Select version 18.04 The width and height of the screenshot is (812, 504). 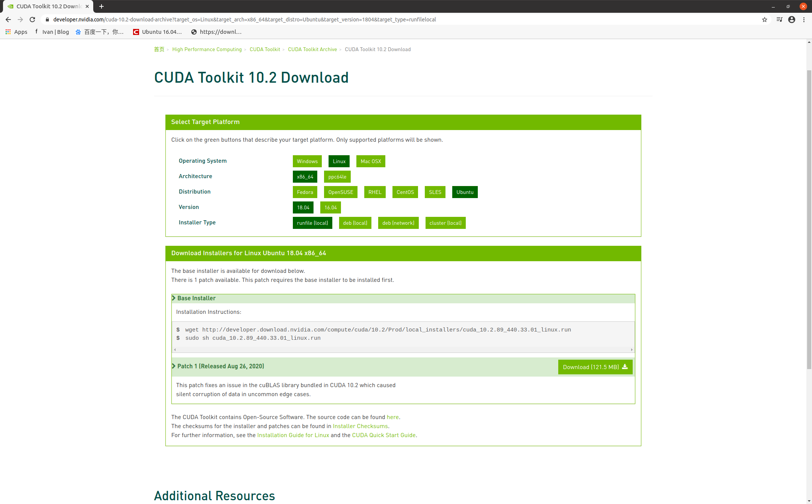coord(303,207)
